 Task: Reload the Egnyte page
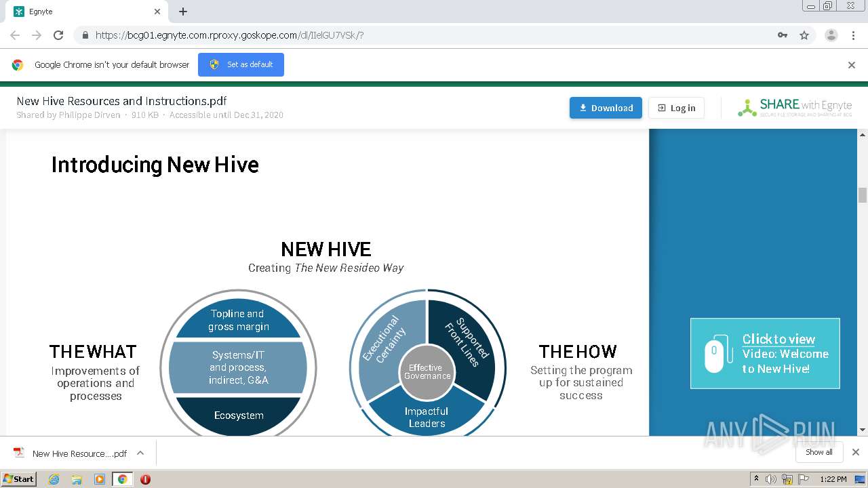[58, 35]
